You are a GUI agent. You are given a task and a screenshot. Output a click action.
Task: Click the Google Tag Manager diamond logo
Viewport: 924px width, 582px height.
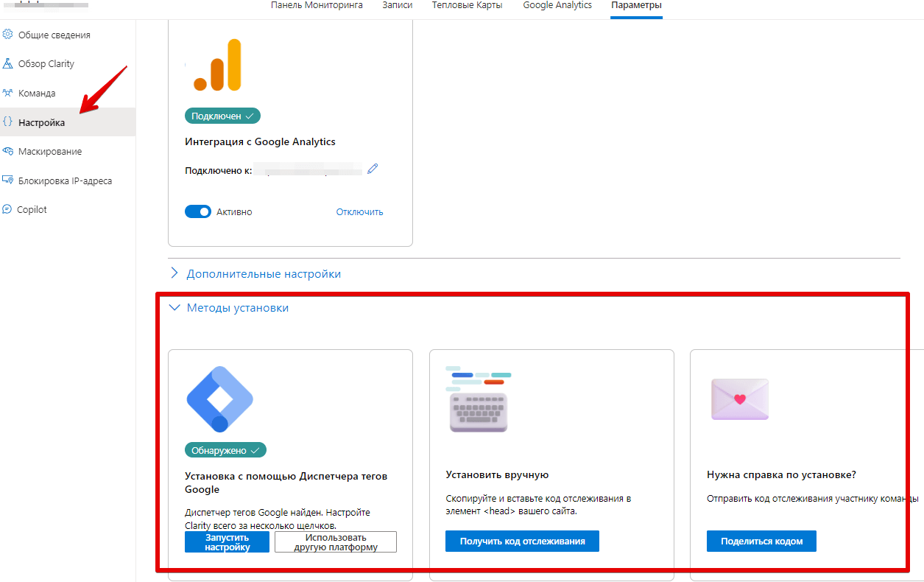[219, 398]
